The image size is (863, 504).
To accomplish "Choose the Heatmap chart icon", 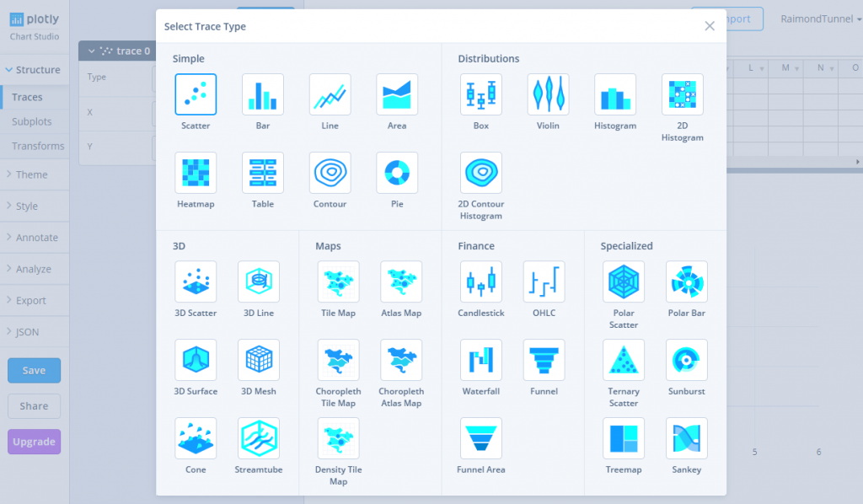I will [196, 173].
